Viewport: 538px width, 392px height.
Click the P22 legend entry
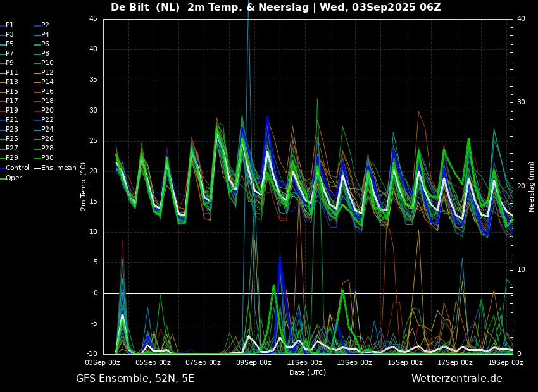(x=47, y=120)
